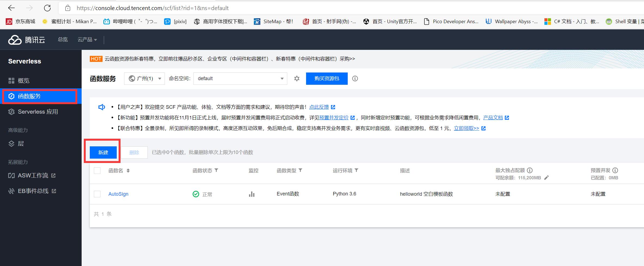Follow the 立即领取>> link
This screenshot has height=266, width=644.
pyautogui.click(x=467, y=128)
